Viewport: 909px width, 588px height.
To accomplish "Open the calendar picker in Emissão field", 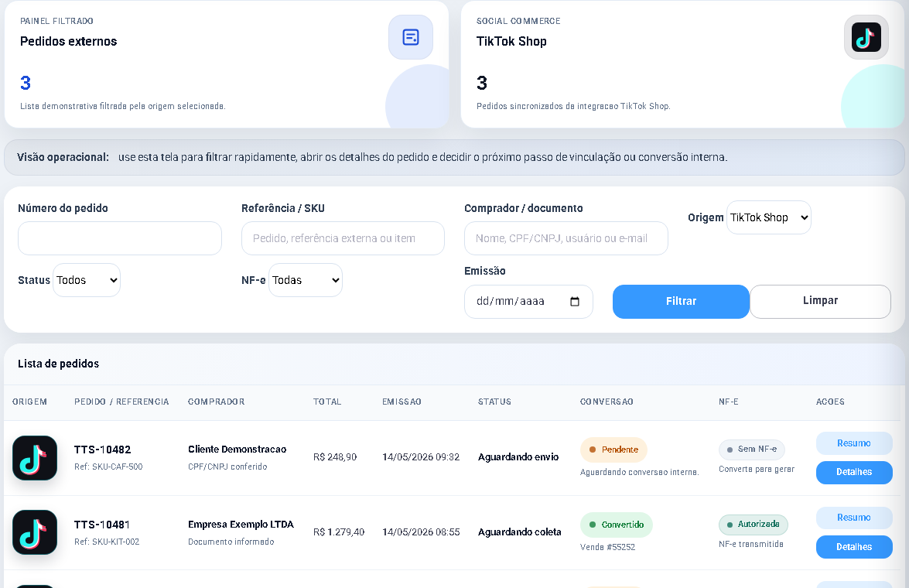I will point(575,302).
